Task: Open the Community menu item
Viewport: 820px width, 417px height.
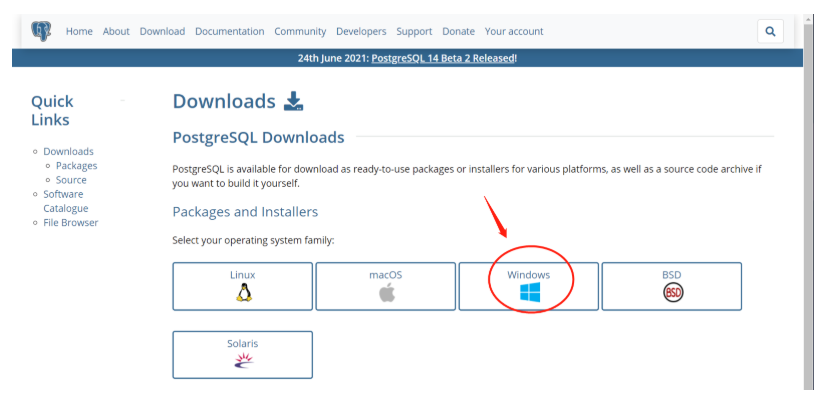Action: tap(300, 31)
